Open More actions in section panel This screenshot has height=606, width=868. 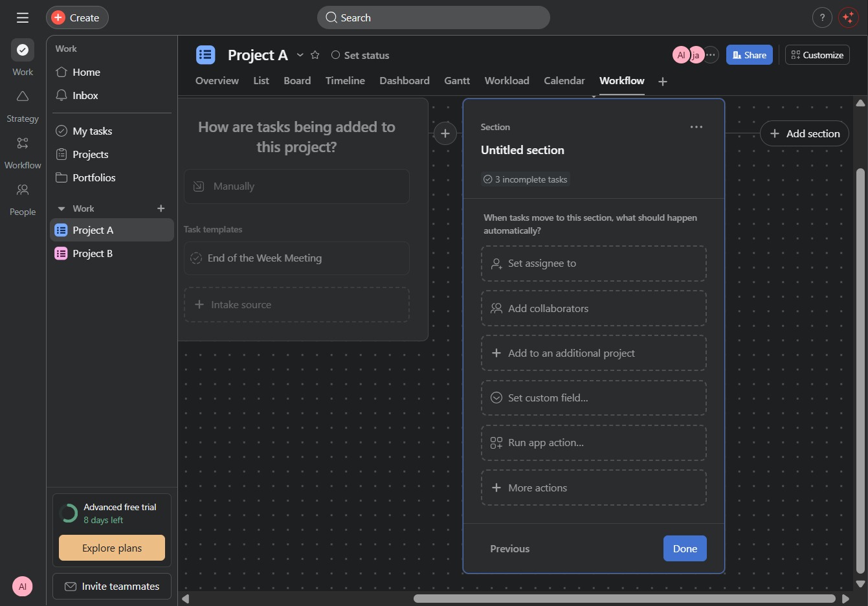tap(594, 488)
